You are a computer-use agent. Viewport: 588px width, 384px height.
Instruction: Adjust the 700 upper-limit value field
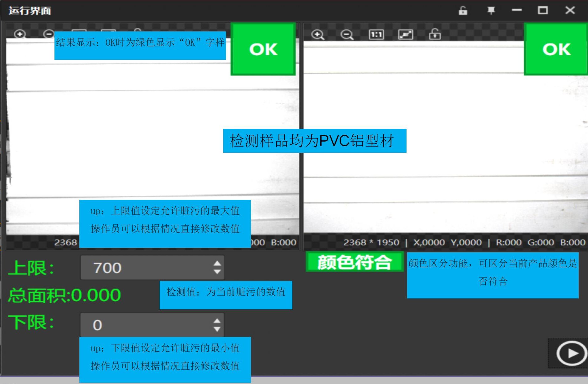click(134, 267)
